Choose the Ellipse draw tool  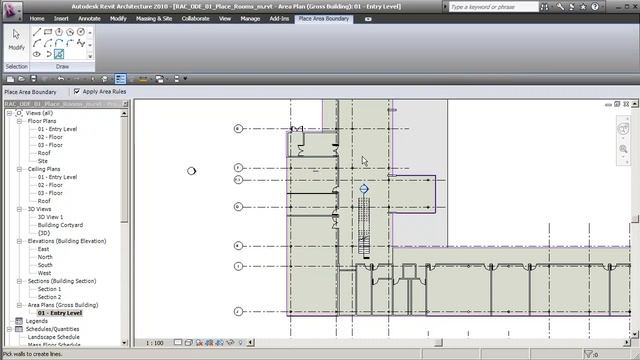coord(37,54)
